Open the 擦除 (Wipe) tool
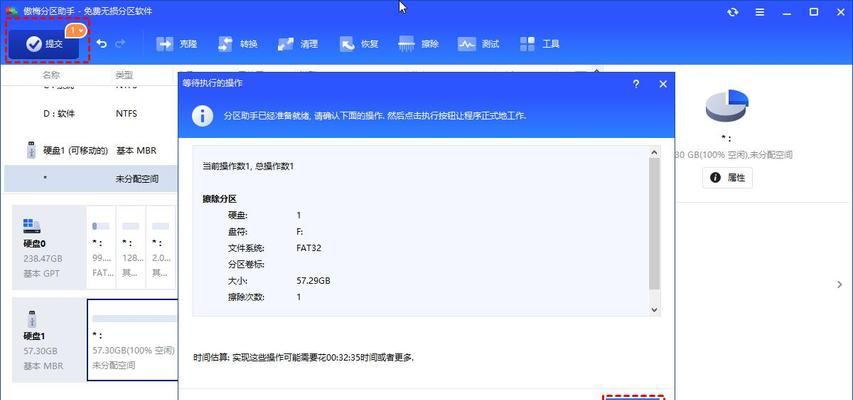This screenshot has width=853, height=400. (419, 44)
